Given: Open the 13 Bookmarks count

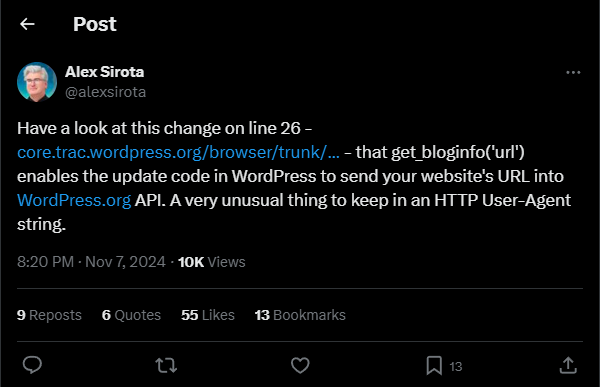Looking at the screenshot, I should pyautogui.click(x=300, y=315).
